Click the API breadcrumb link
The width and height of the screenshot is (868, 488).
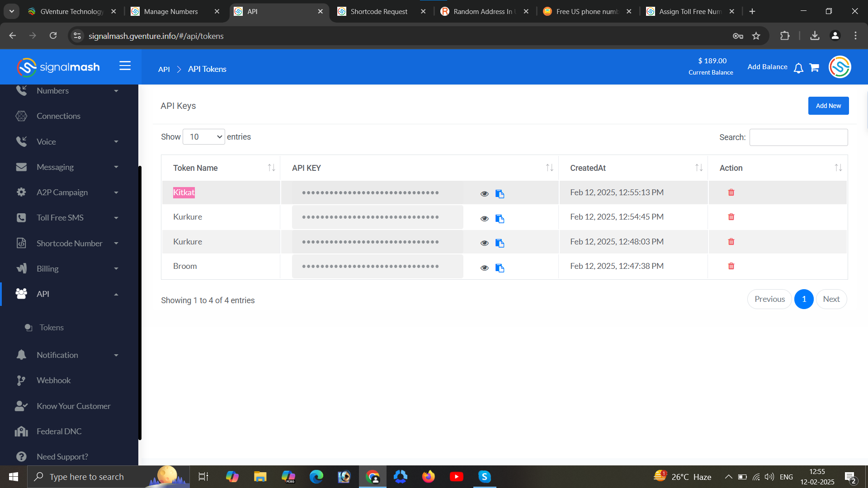point(164,69)
